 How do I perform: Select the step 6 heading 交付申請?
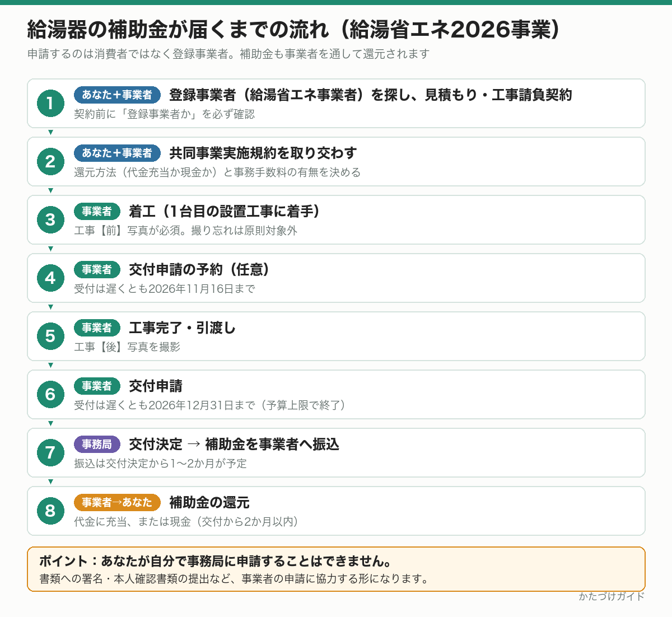click(x=156, y=386)
